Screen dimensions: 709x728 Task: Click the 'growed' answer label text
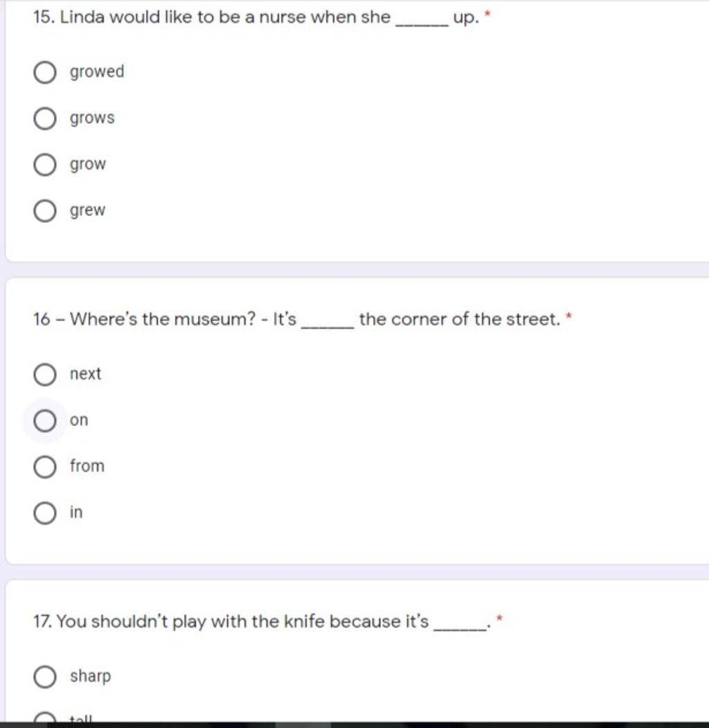coord(97,72)
